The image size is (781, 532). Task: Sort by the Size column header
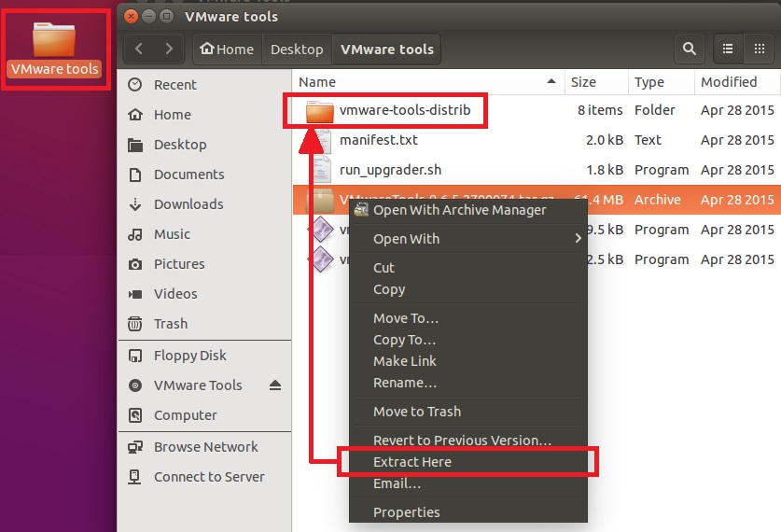(x=595, y=82)
